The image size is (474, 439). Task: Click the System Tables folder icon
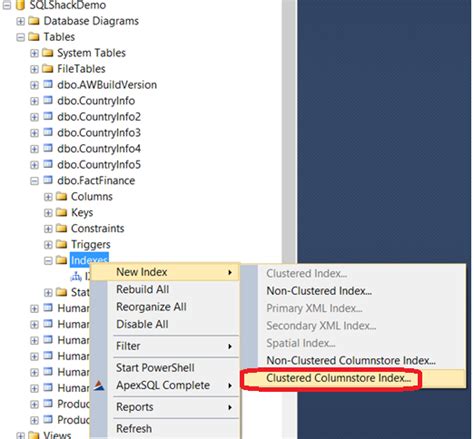point(48,52)
